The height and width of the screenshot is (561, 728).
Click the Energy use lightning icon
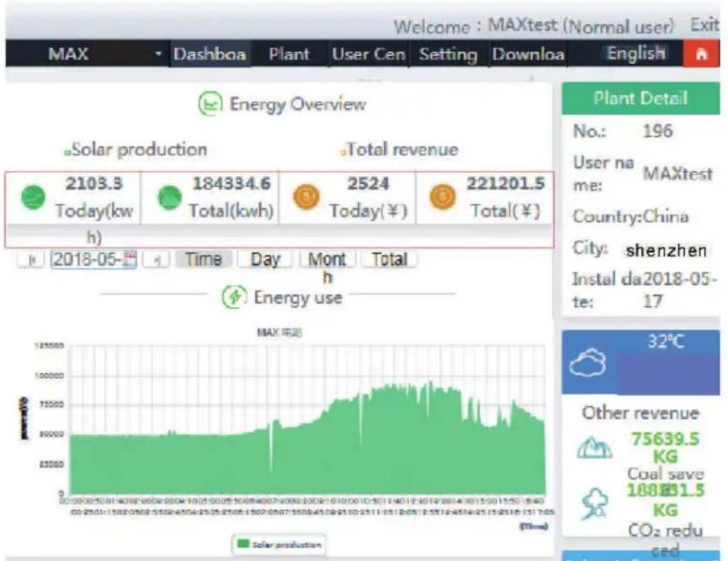click(234, 297)
